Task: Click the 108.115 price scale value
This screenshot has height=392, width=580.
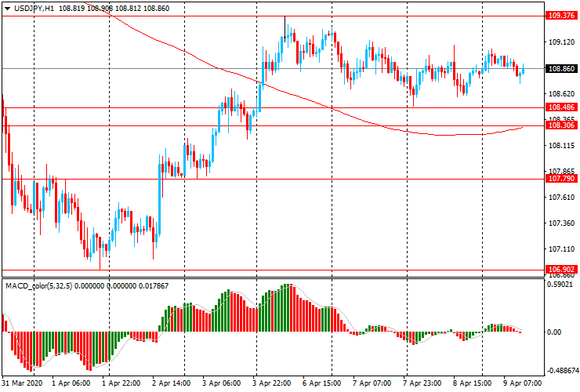Action: coord(561,146)
